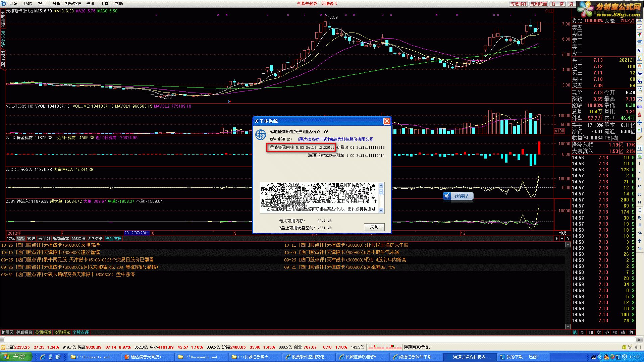Click the green arrow export icon

click(640, 130)
